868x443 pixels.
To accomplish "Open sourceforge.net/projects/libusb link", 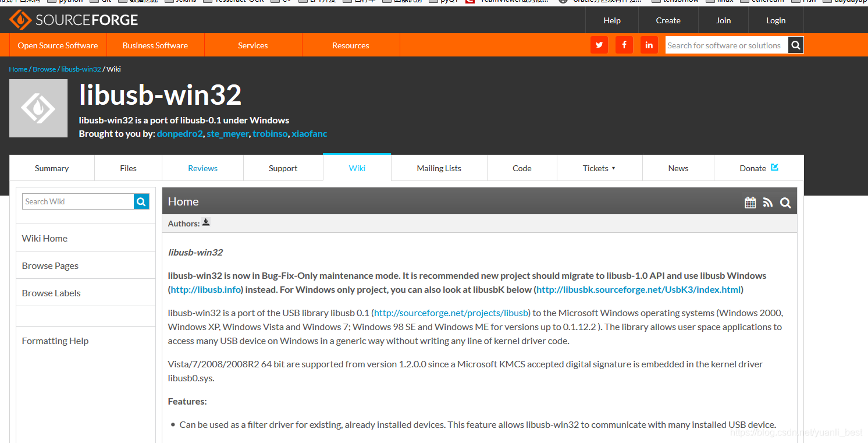I will [451, 313].
